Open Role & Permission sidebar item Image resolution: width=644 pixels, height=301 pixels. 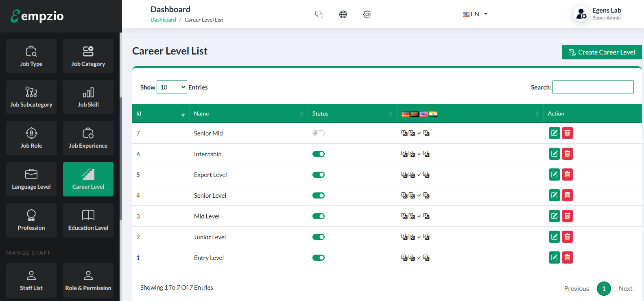(88, 280)
